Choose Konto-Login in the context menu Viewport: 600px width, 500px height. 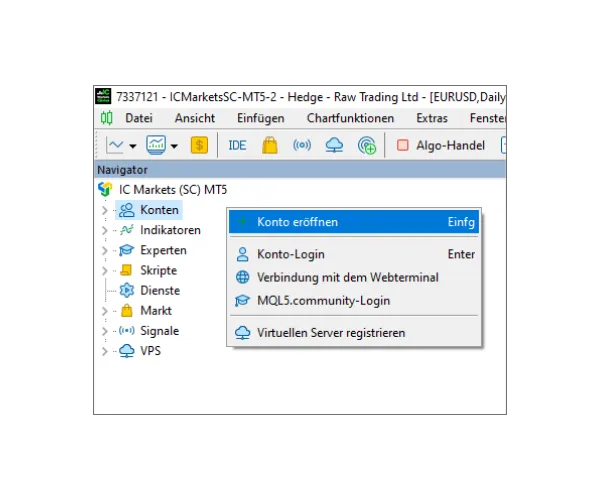[290, 254]
